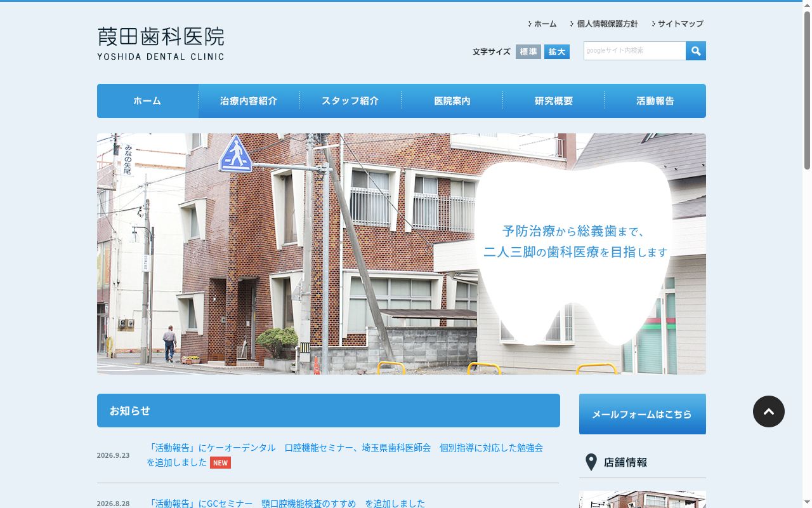Set text size to 拡大
The image size is (812, 508).
pos(557,51)
